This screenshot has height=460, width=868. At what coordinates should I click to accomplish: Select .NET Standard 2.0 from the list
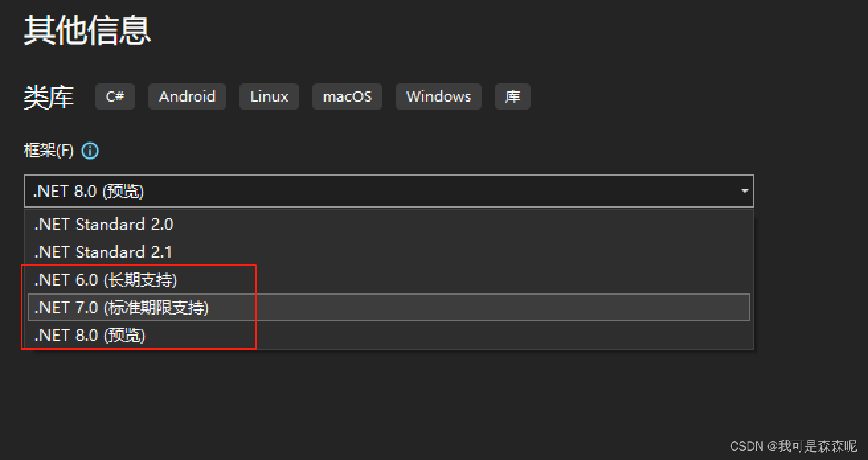click(103, 225)
